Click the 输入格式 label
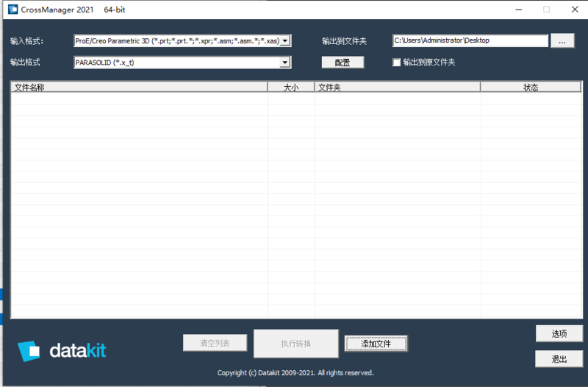Image resolution: width=588 pixels, height=387 pixels. pos(26,41)
